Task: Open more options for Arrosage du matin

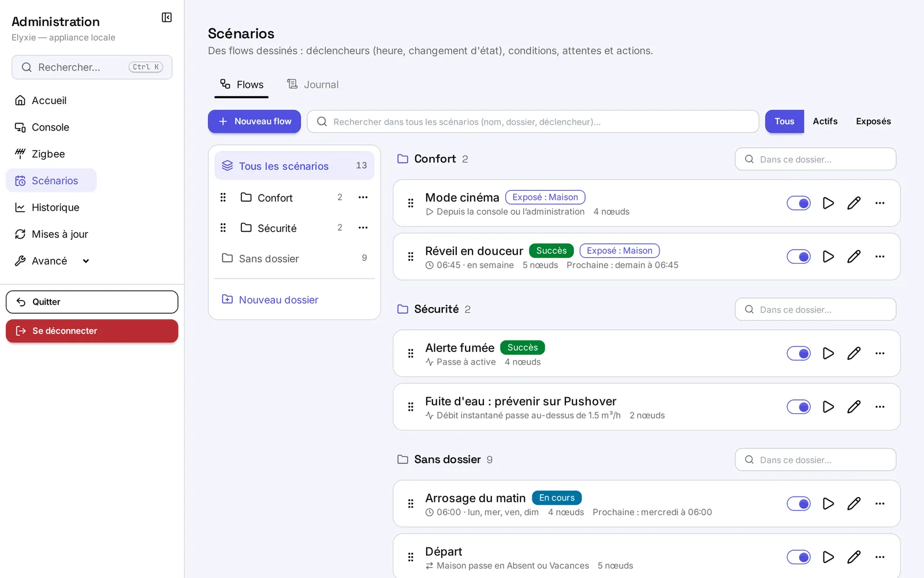Action: [x=880, y=503]
